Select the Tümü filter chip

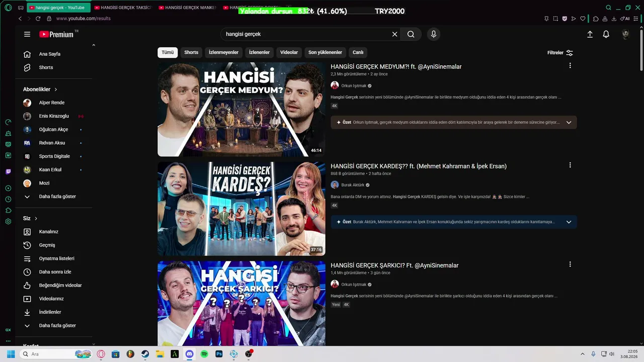(x=168, y=52)
